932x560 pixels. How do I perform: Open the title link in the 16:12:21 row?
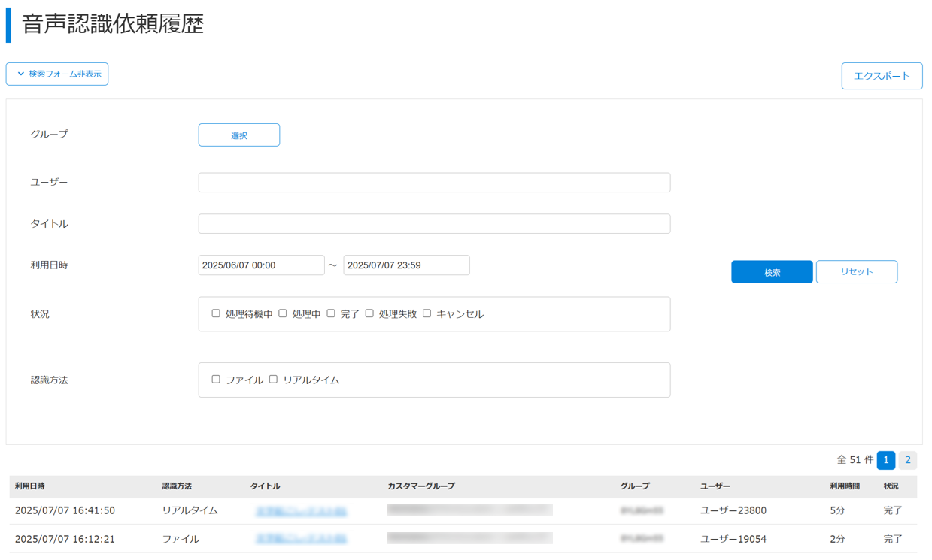[301, 539]
